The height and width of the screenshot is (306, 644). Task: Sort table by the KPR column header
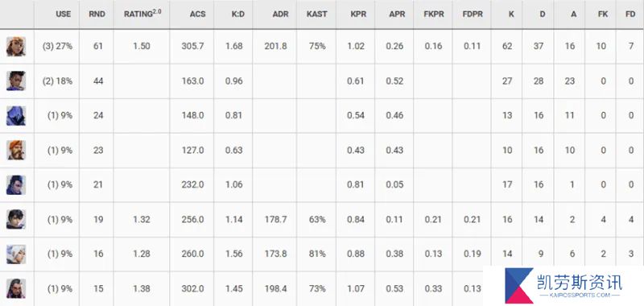coord(357,14)
